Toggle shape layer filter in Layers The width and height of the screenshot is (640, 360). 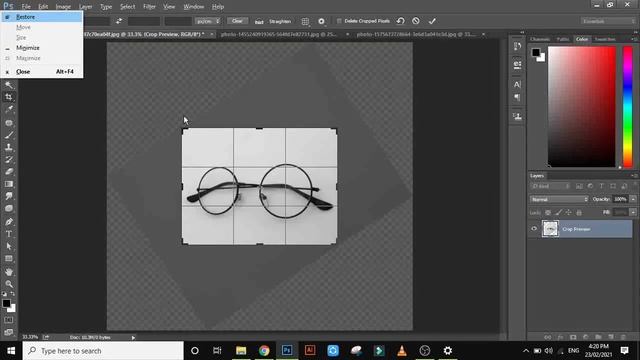pyautogui.click(x=613, y=186)
